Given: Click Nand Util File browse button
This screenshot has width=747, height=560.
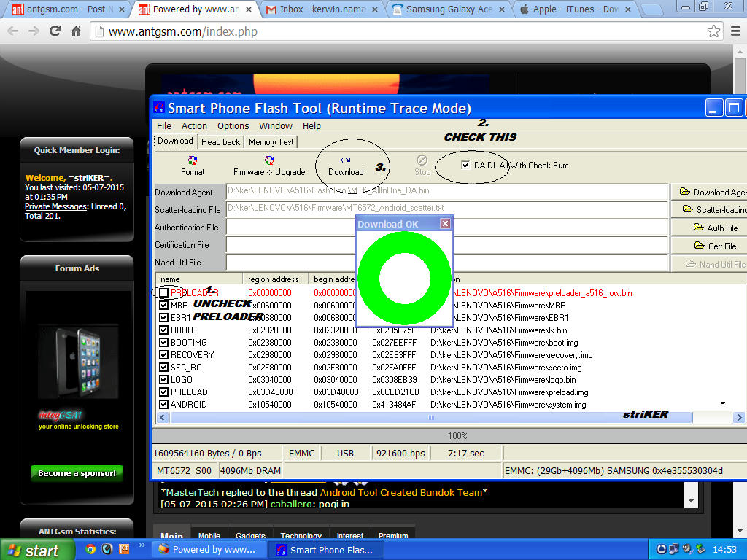Looking at the screenshot, I should pos(709,264).
